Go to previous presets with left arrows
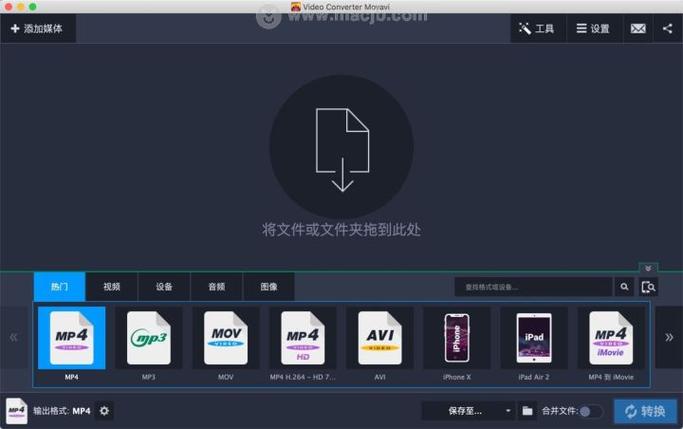The width and height of the screenshot is (683, 429). tap(14, 338)
